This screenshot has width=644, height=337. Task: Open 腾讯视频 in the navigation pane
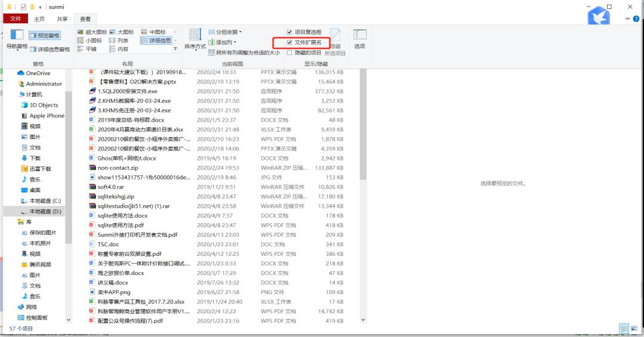[x=36, y=265]
